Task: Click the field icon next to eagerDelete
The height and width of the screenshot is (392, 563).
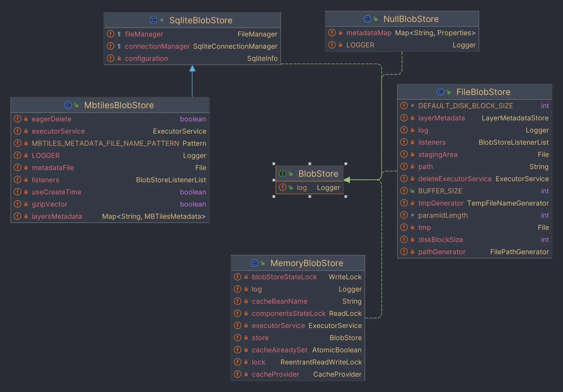Action: pos(17,119)
